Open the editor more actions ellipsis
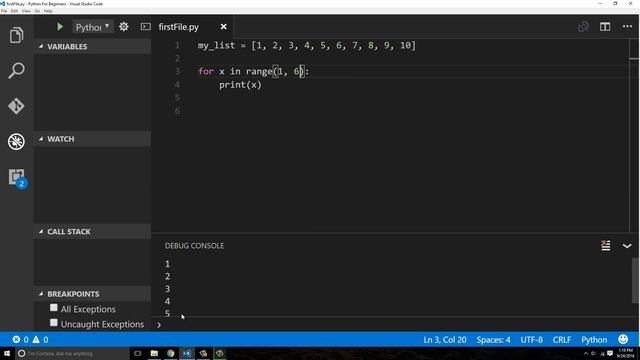 [x=627, y=27]
